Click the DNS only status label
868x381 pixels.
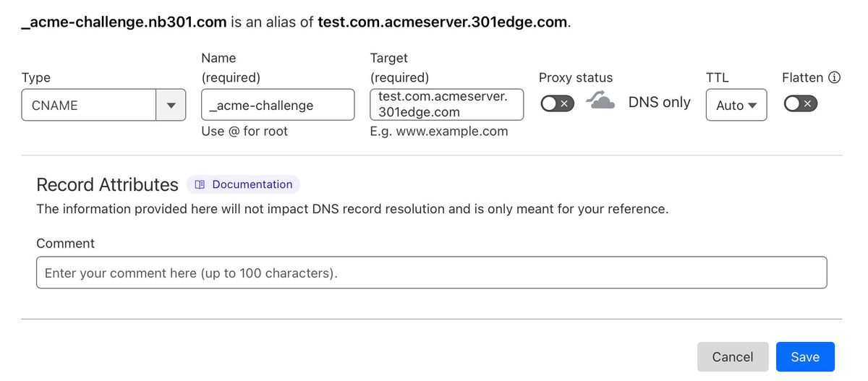tap(660, 102)
